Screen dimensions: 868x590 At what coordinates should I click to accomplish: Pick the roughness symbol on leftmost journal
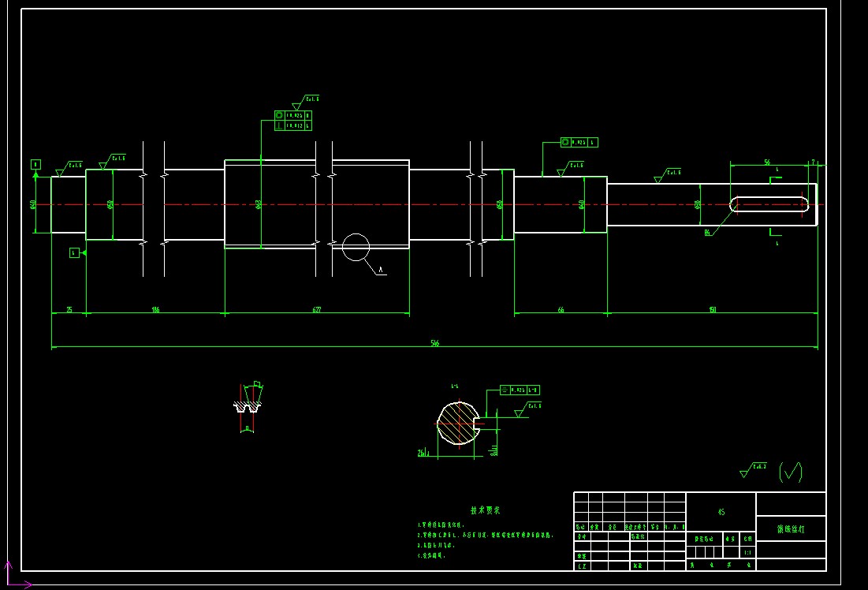(69, 169)
